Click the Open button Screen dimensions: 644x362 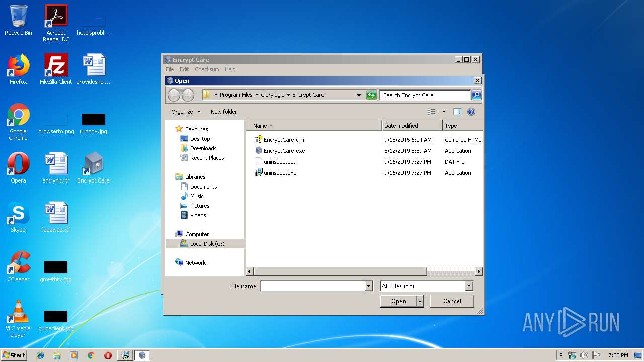(x=398, y=301)
